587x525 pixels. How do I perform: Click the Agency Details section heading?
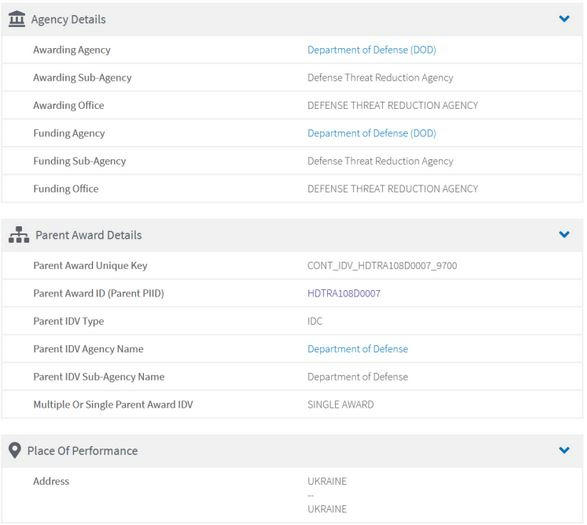point(69,19)
